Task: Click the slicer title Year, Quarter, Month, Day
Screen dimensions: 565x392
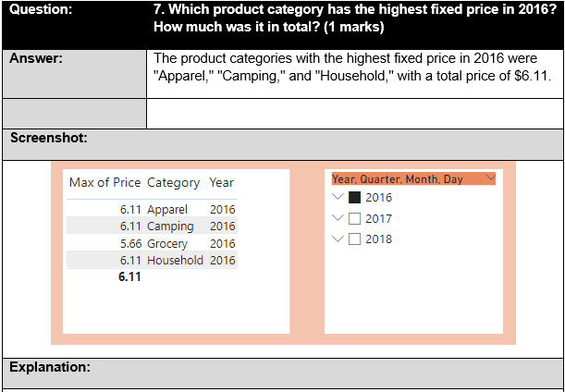Action: pyautogui.click(x=398, y=178)
